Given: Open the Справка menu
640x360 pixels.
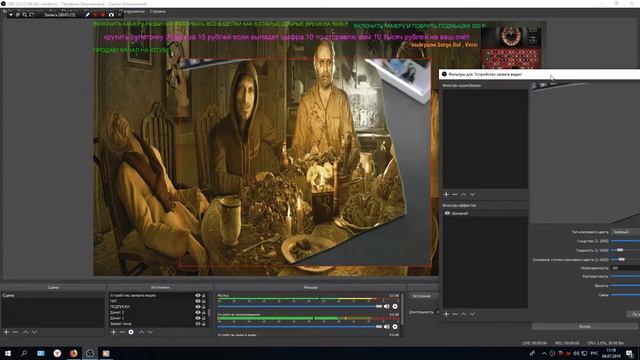Looking at the screenshot, I should pos(158,11).
